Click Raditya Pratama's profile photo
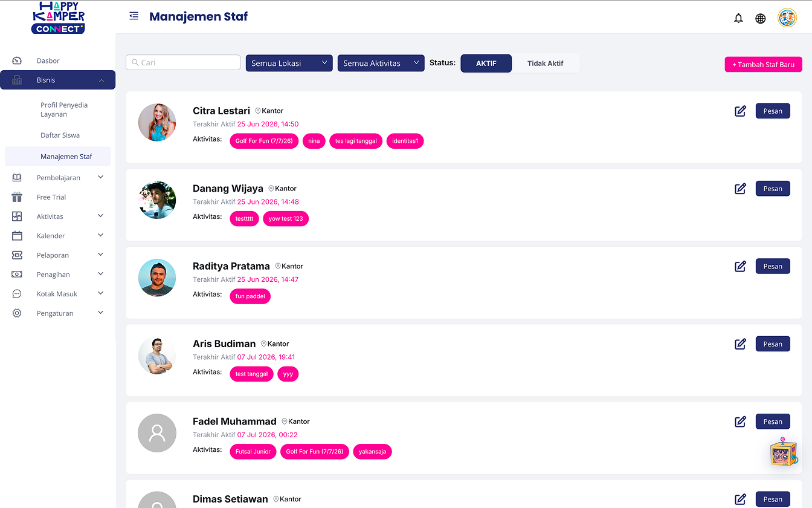 pyautogui.click(x=157, y=278)
